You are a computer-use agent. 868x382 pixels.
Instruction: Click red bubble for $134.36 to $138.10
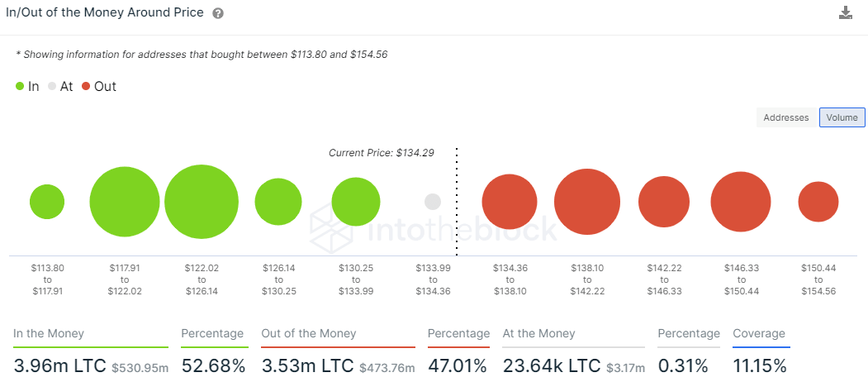click(510, 202)
